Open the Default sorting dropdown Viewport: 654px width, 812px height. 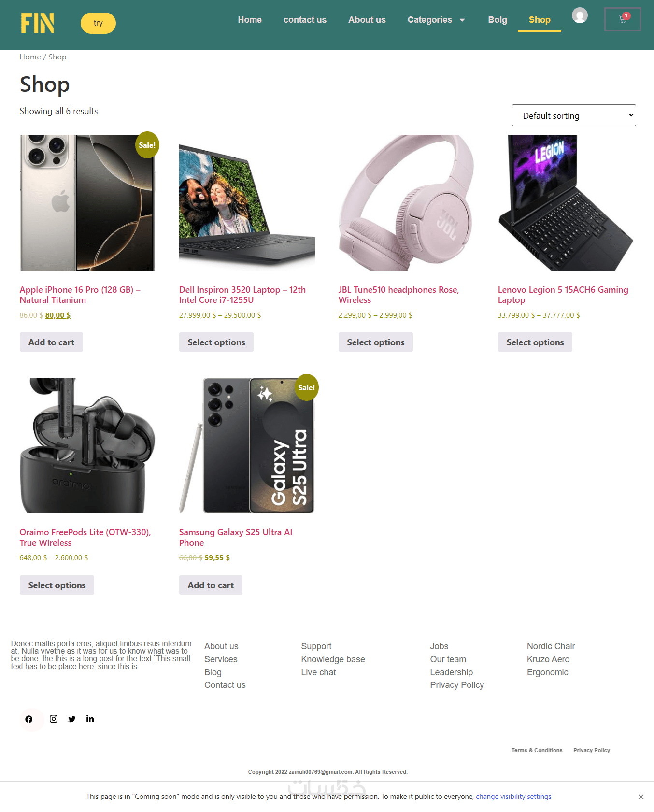coord(574,115)
